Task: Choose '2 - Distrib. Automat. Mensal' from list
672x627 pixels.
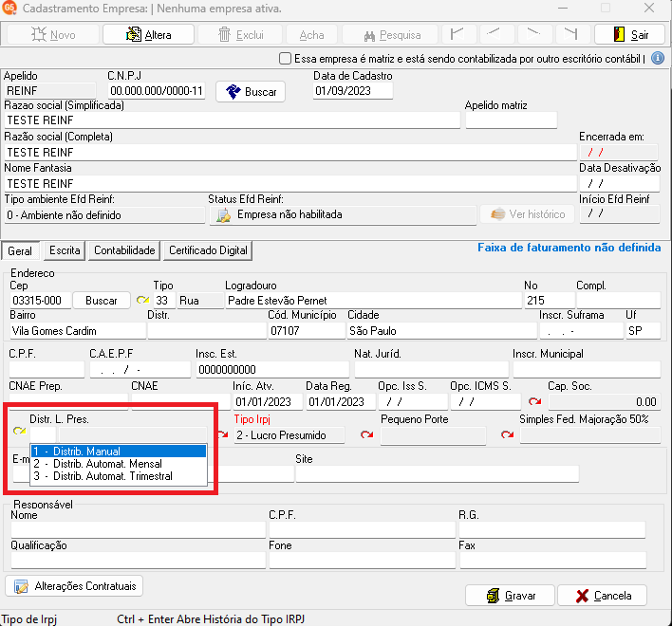Action: click(x=118, y=464)
